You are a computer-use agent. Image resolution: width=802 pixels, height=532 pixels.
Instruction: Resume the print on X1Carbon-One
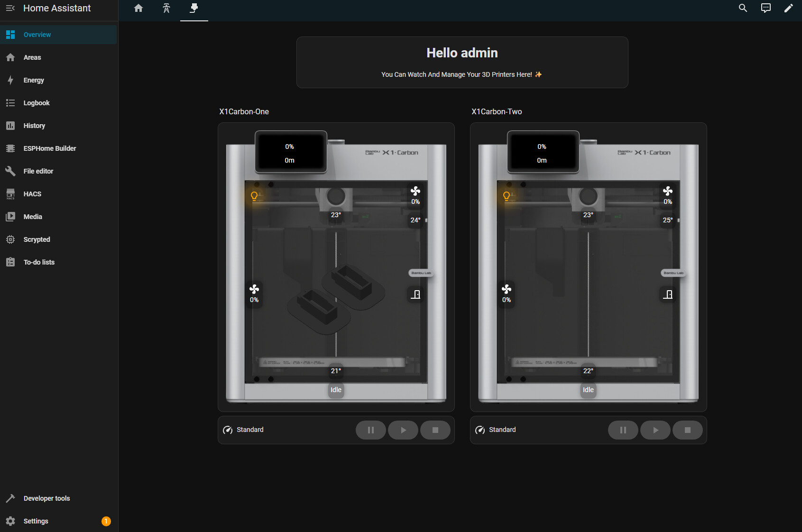click(x=403, y=430)
